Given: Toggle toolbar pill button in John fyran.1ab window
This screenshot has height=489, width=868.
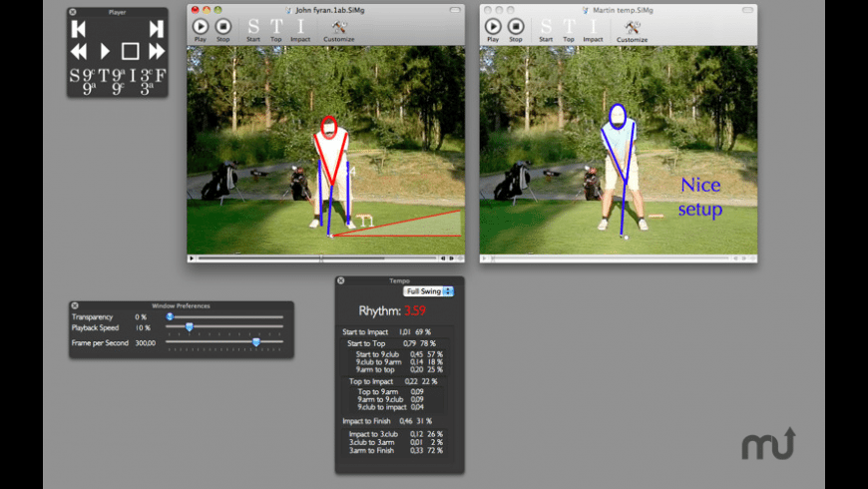Looking at the screenshot, I should (x=455, y=10).
